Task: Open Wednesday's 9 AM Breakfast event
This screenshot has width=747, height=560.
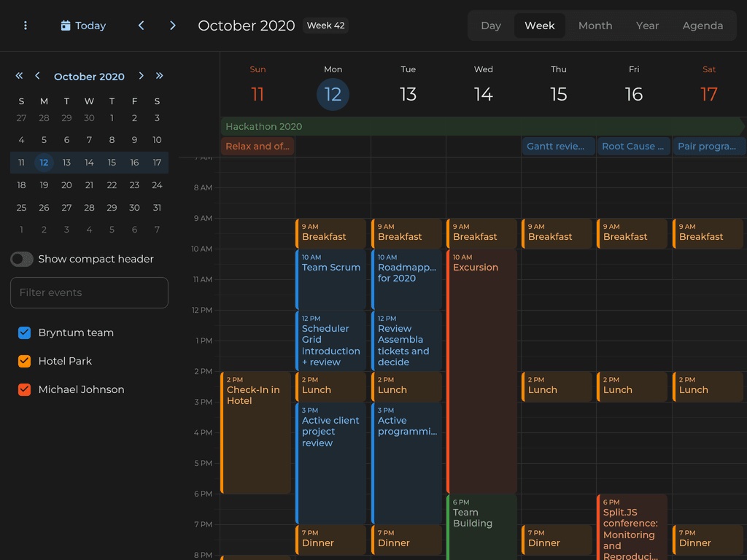Action: (481, 233)
